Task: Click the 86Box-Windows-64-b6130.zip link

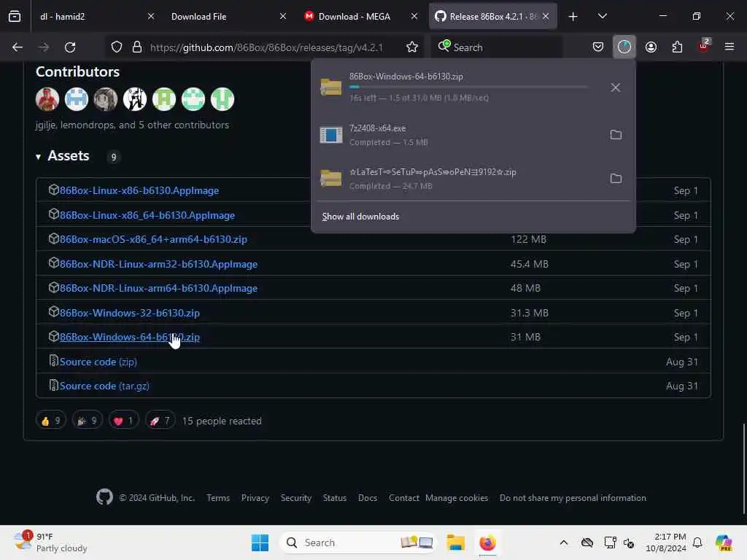Action: coord(130,337)
